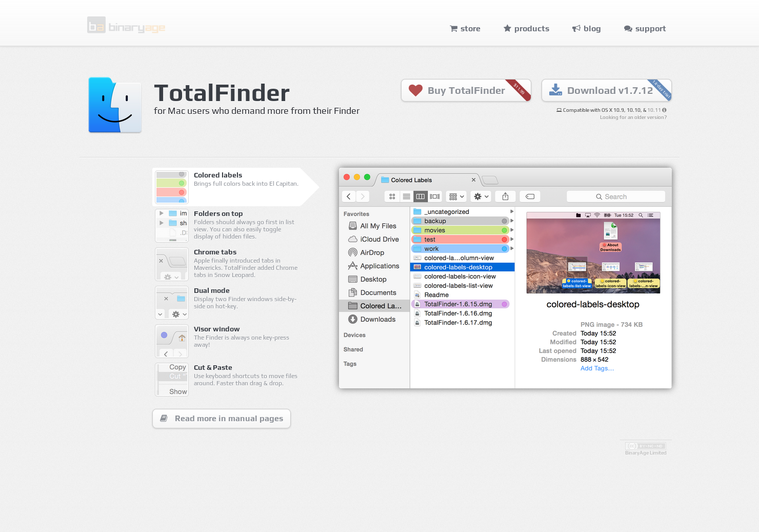Switch to list view in the toolbar
Viewport: 759px width, 532px height.
pos(406,196)
